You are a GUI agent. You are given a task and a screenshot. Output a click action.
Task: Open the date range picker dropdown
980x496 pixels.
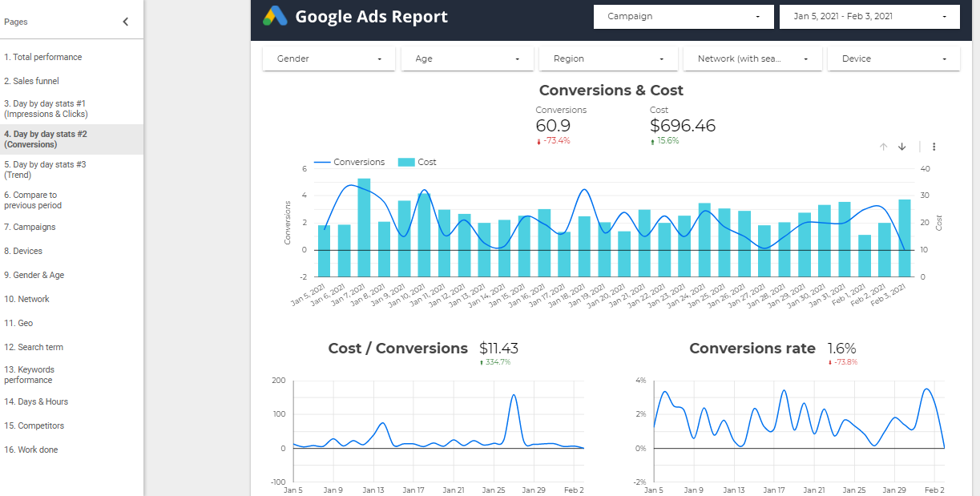click(869, 16)
